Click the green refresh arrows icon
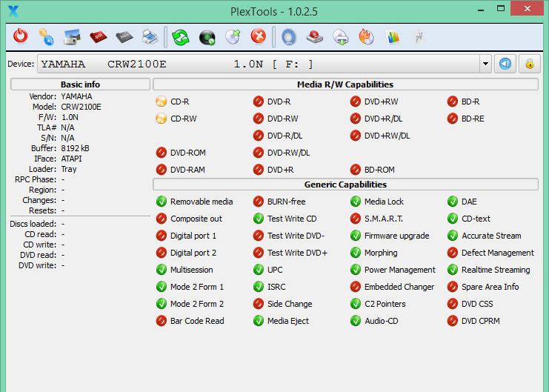Image resolution: width=549 pixels, height=392 pixels. (181, 37)
